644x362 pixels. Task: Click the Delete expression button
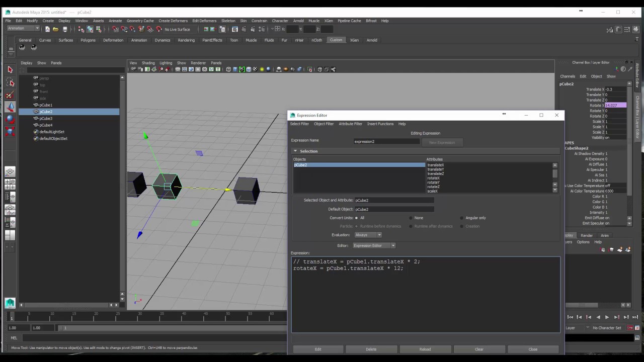tap(371, 349)
